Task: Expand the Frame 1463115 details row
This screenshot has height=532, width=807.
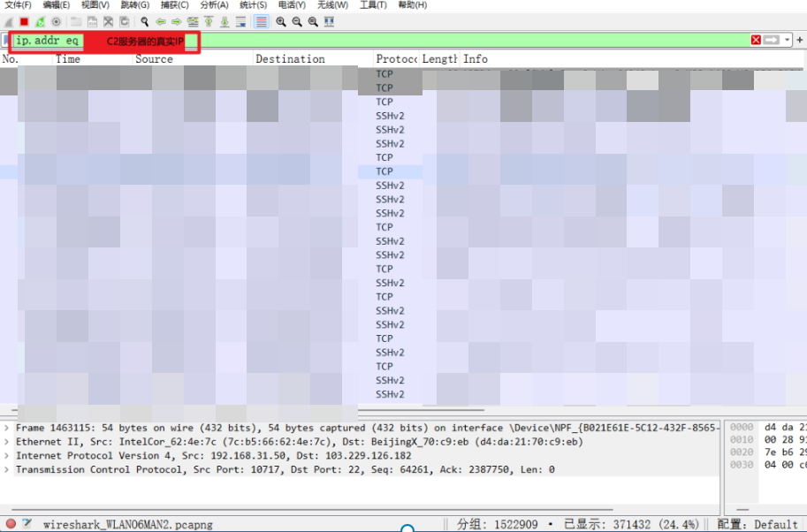Action: tap(7, 428)
